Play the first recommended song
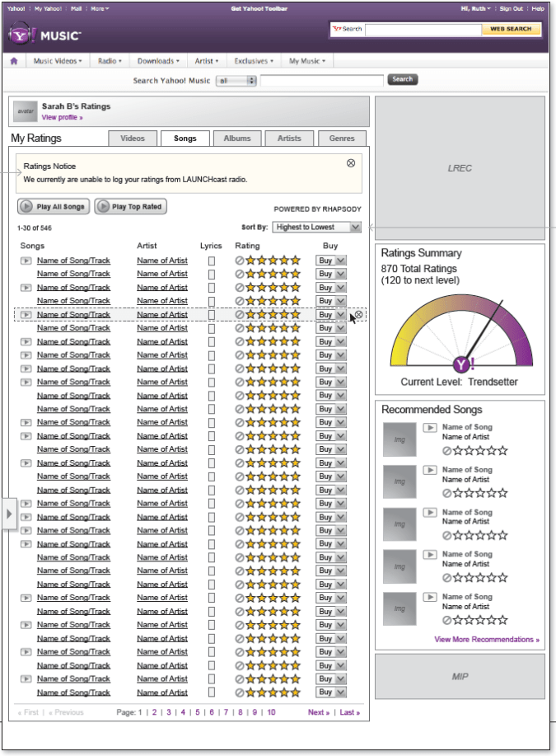Viewport: 556px width, 756px height. [x=429, y=428]
